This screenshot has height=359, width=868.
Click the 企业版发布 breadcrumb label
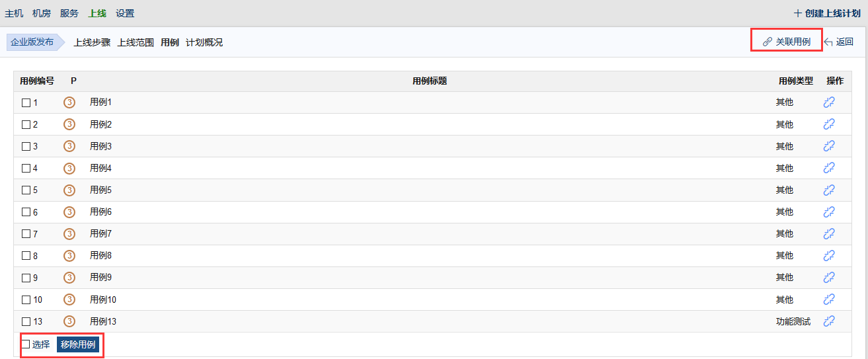tap(32, 42)
